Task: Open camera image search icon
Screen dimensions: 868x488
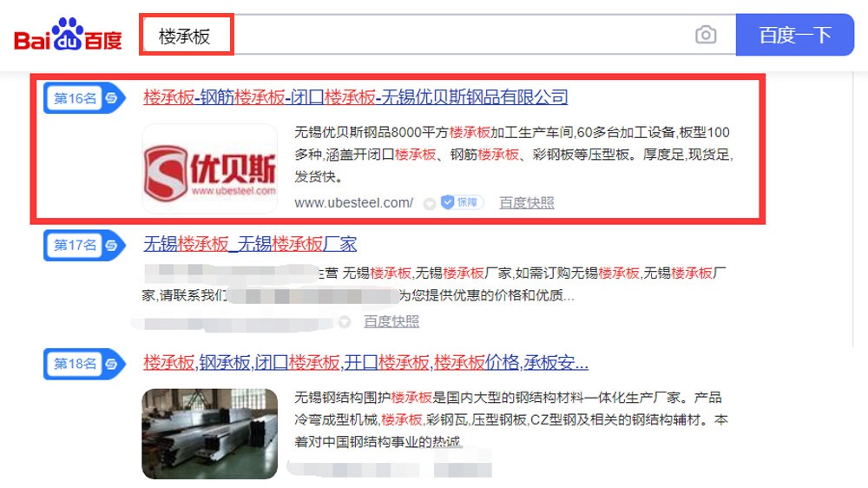Action: [x=705, y=35]
